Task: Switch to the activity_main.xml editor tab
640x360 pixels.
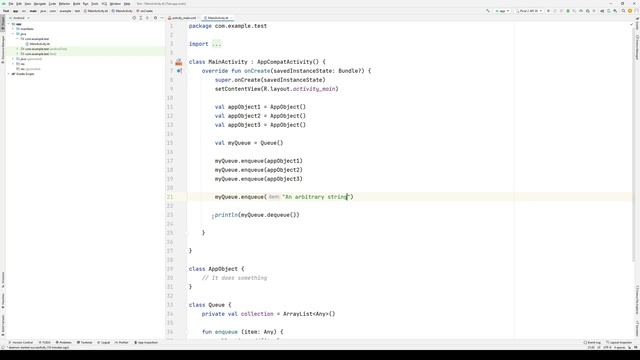Action: [x=182, y=18]
